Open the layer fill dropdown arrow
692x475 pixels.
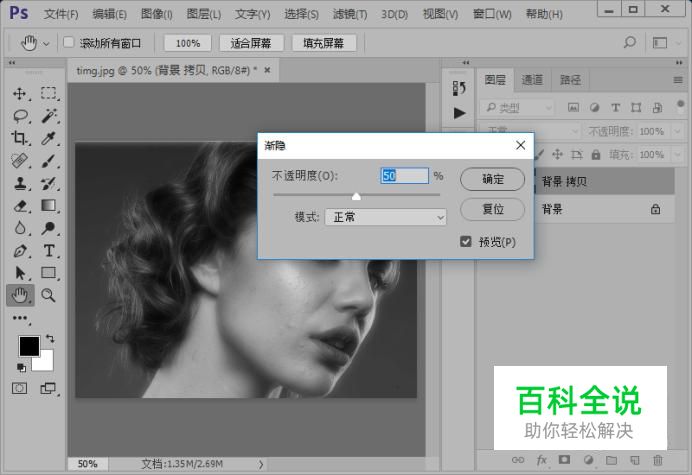[677, 155]
